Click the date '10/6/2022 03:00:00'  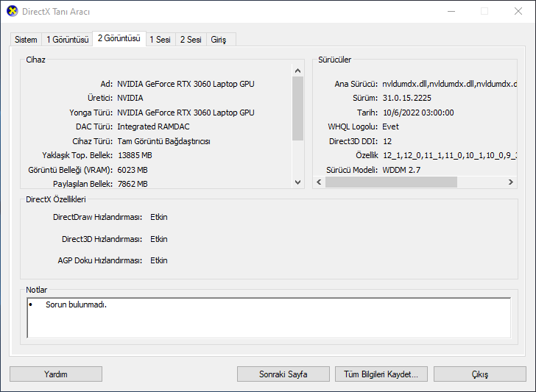point(418,113)
